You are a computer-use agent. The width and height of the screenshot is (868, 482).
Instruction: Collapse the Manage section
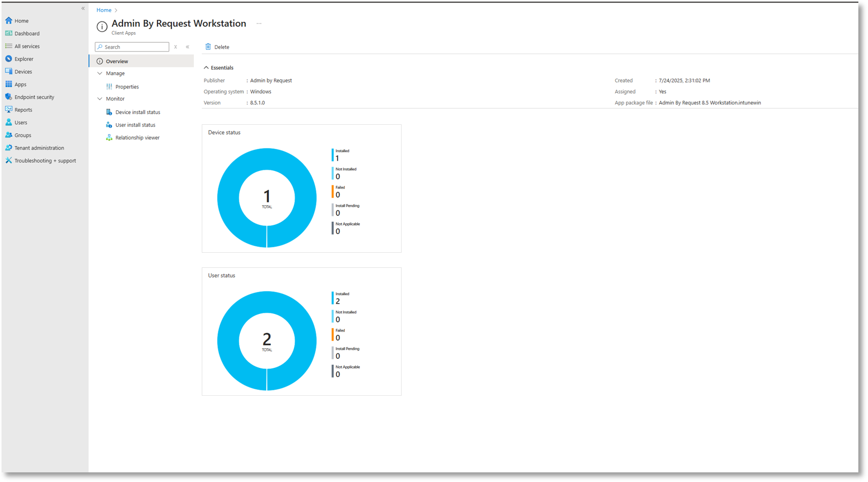[100, 73]
